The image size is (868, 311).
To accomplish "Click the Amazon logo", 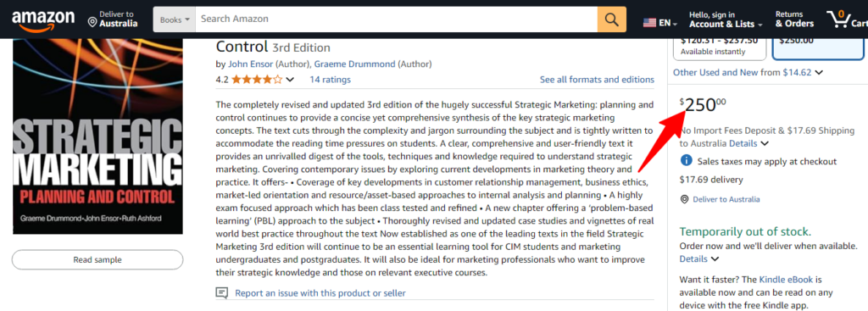I will pos(43,20).
